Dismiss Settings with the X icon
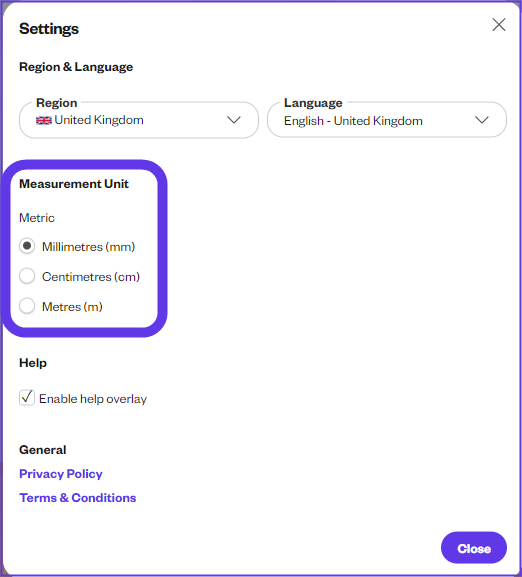The height and width of the screenshot is (577, 522). point(499,25)
